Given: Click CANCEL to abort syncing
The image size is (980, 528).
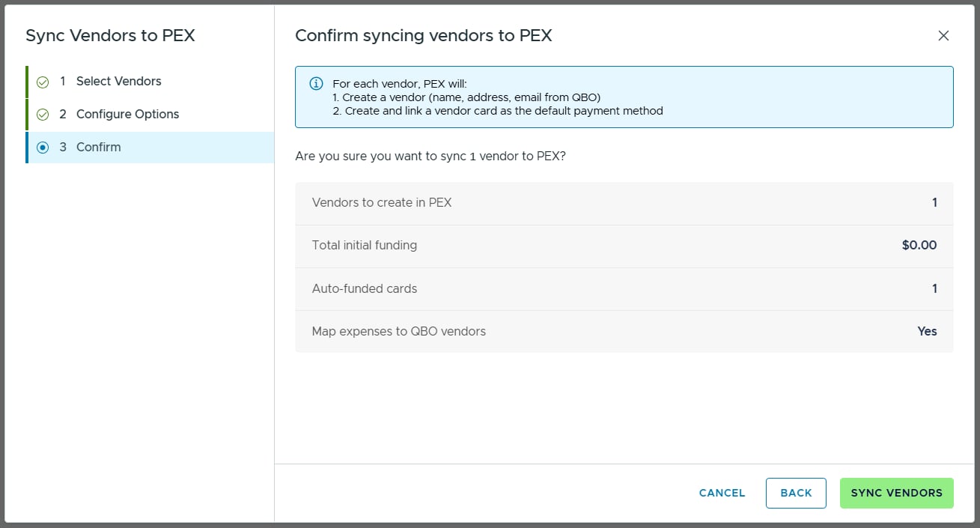Looking at the screenshot, I should pos(722,493).
